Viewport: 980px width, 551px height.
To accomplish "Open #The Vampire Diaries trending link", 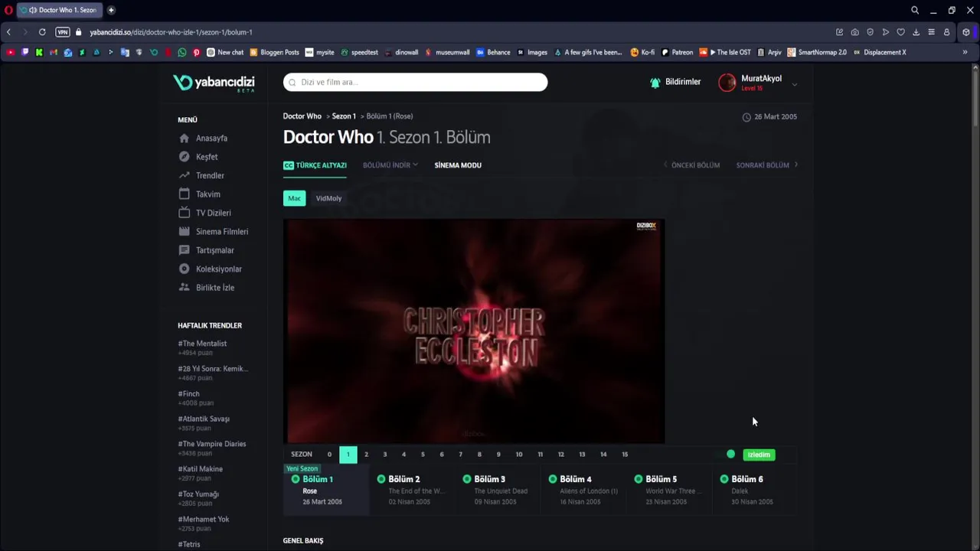I will (212, 444).
